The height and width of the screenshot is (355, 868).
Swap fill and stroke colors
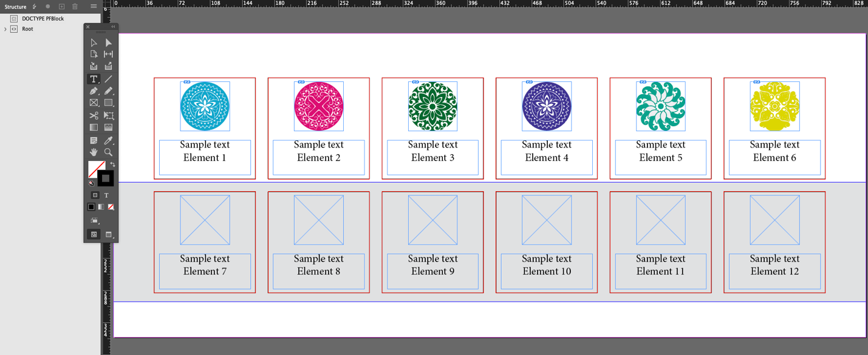(112, 164)
